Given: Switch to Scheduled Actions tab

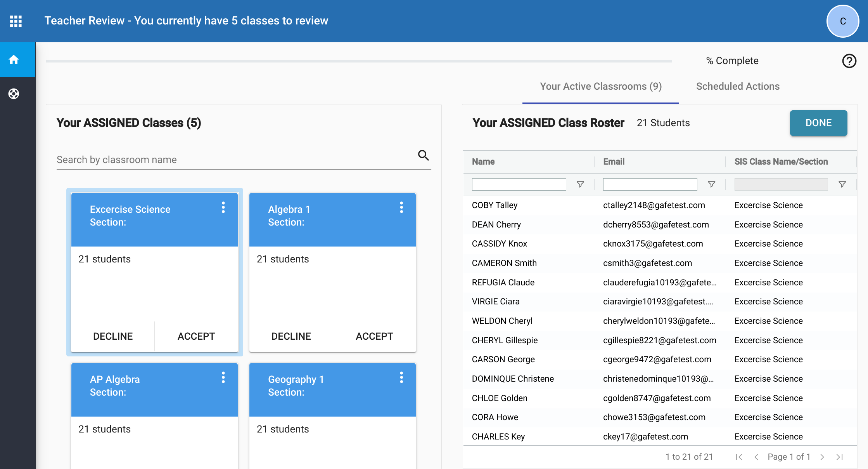Looking at the screenshot, I should click(x=738, y=86).
